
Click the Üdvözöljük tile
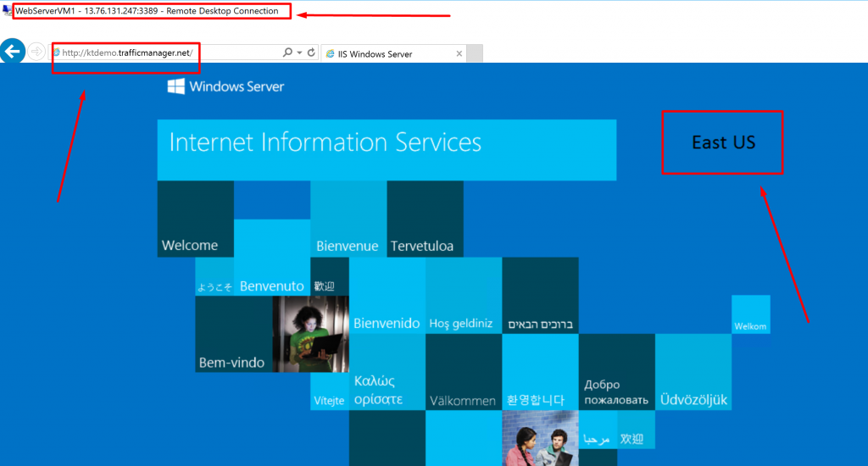693,372
